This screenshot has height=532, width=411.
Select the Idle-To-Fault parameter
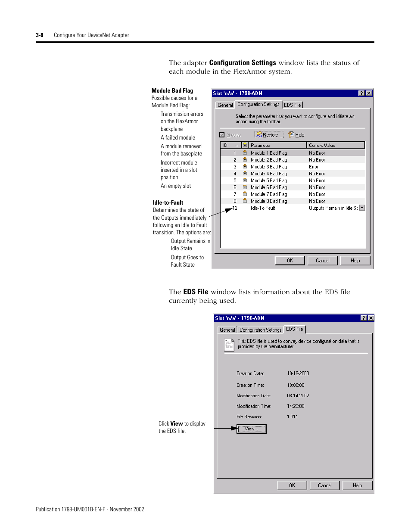pyautogui.click(x=263, y=208)
